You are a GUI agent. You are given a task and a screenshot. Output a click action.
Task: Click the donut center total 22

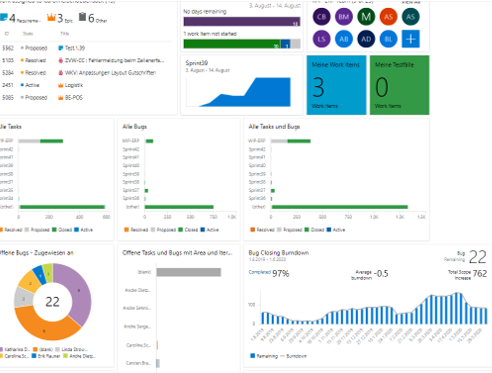pyautogui.click(x=52, y=302)
